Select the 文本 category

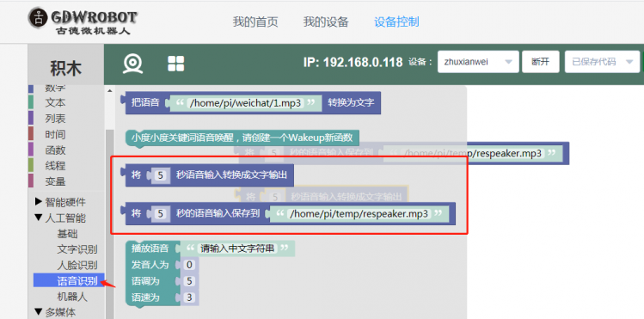point(55,102)
